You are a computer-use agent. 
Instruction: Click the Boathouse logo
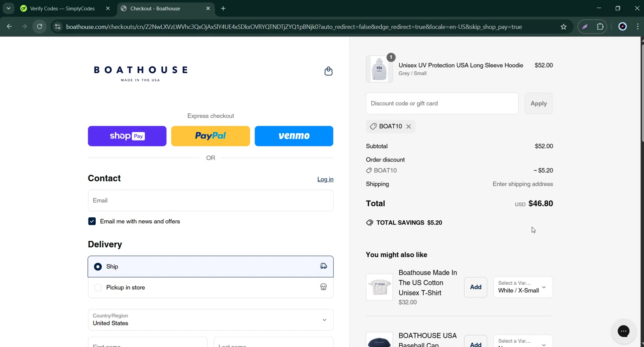tap(140, 73)
